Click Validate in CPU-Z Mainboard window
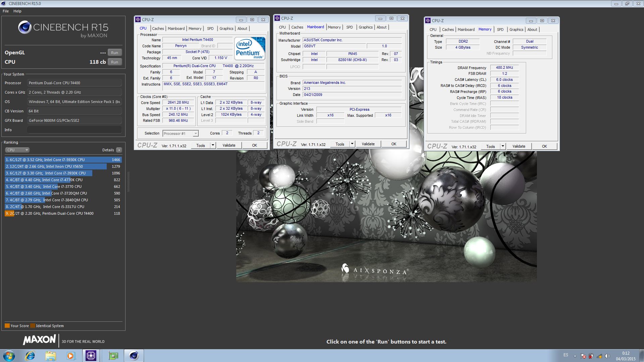The height and width of the screenshot is (362, 644). tap(368, 144)
